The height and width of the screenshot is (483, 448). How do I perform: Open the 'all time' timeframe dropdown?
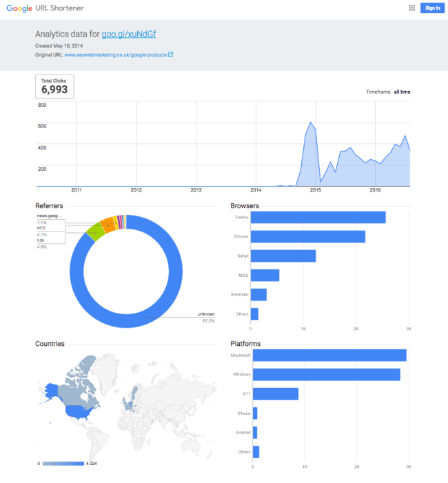402,92
